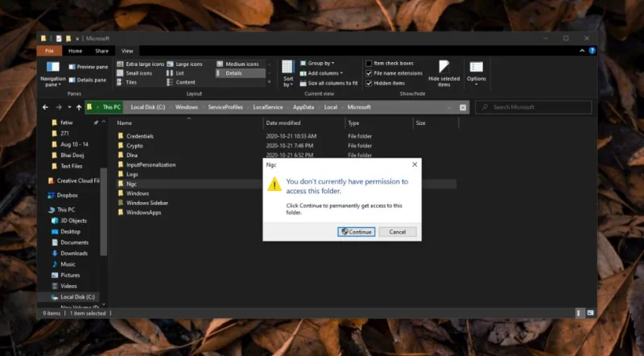The width and height of the screenshot is (644, 356).
Task: Open Quick Access Toolbar customize arrow
Action: point(77,39)
